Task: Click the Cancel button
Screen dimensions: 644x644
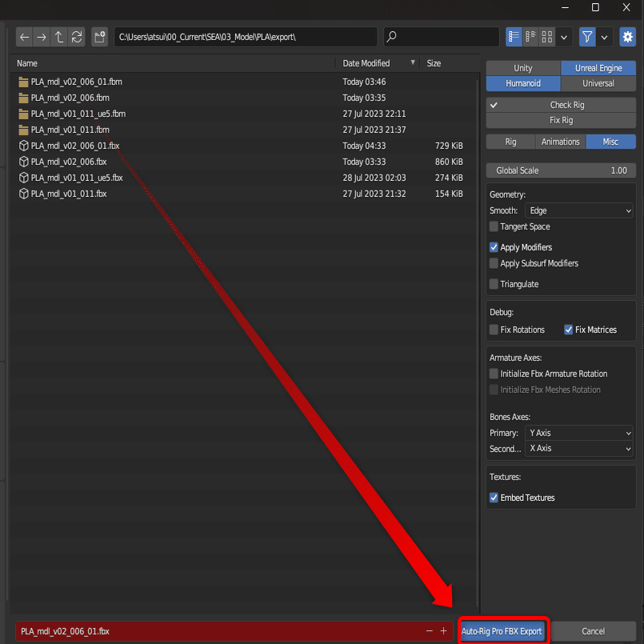Action: [x=594, y=631]
